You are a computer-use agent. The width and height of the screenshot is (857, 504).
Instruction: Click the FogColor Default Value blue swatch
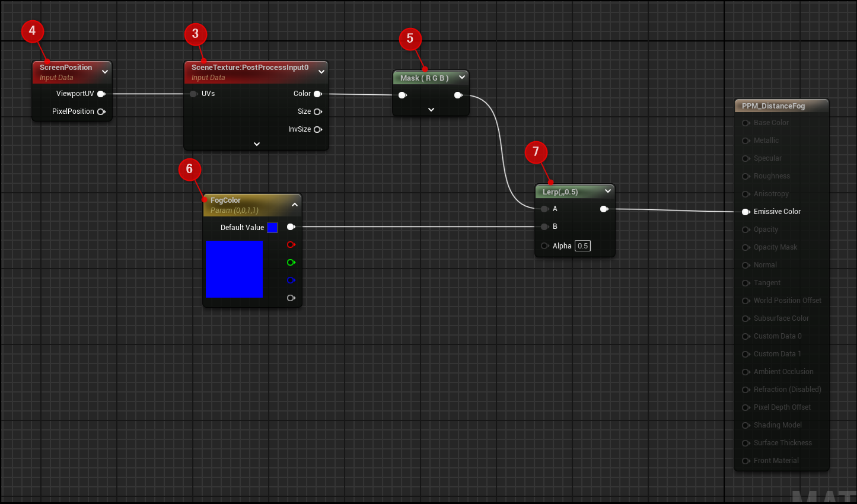click(x=272, y=228)
